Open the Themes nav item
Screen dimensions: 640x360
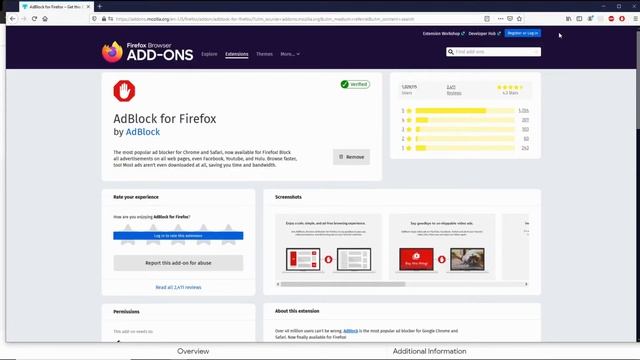pyautogui.click(x=264, y=54)
